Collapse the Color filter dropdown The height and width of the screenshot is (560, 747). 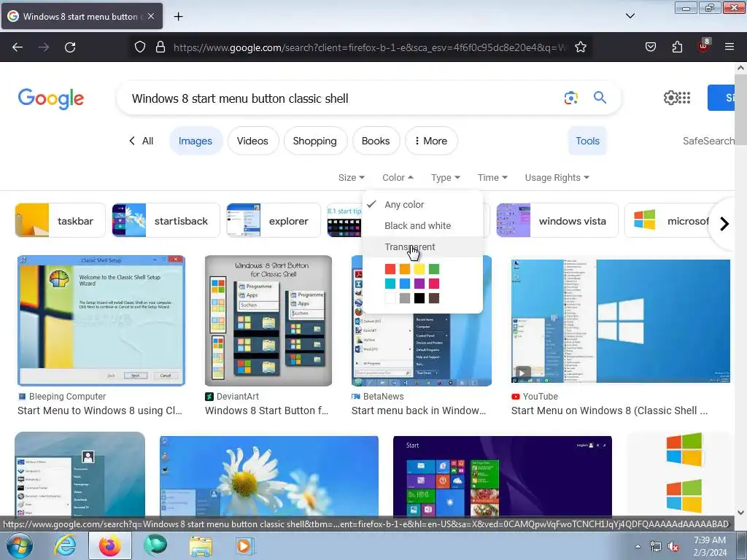[x=398, y=178]
